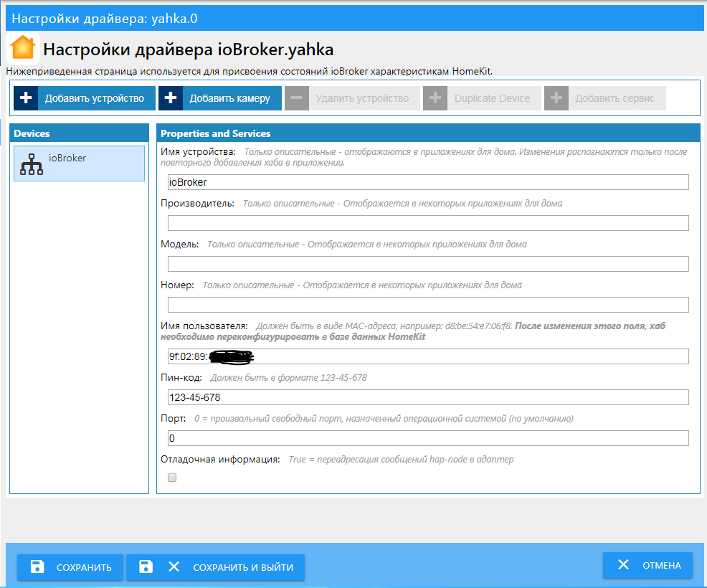This screenshot has width=707, height=588.
Task: Click the Настройки драйвера ioBroker.yahka heading
Action: coord(189,49)
